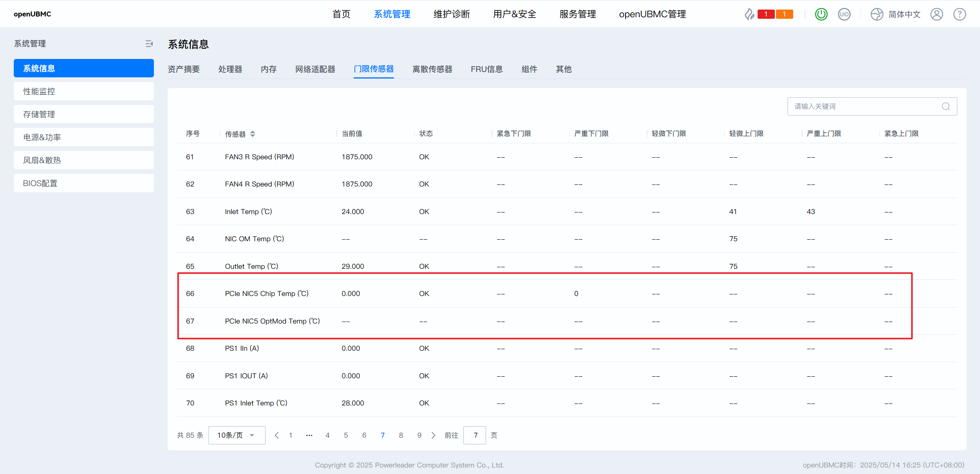The width and height of the screenshot is (980, 474).
Task: Click the red critical alarm count badge
Action: pos(766,15)
